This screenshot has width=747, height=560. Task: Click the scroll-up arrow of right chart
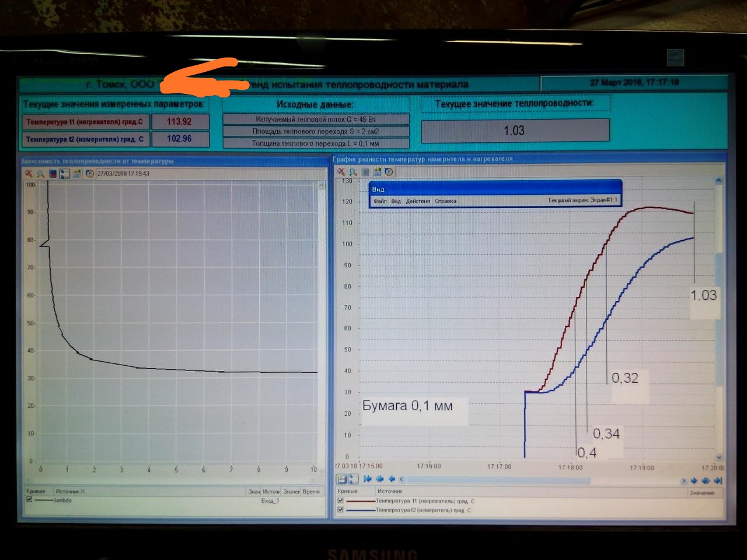coord(718,181)
